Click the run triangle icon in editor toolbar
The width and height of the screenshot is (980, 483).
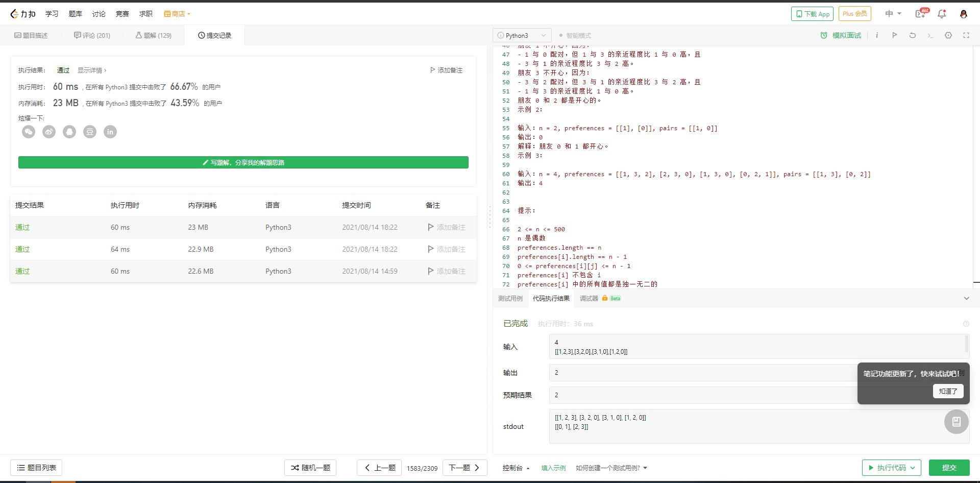click(895, 35)
